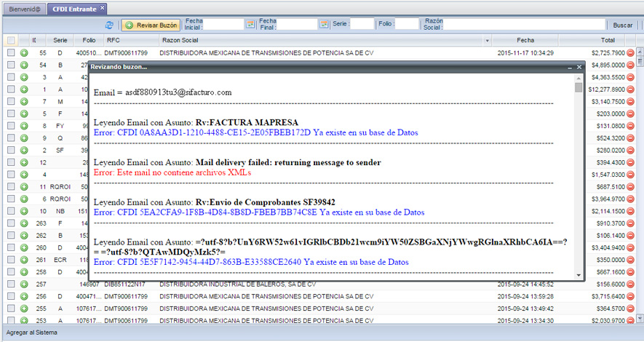Image resolution: width=644 pixels, height=342 pixels.
Task: Click the email asdf880913tu3@sifacturo.com text
Action: pyautogui.click(x=178, y=92)
